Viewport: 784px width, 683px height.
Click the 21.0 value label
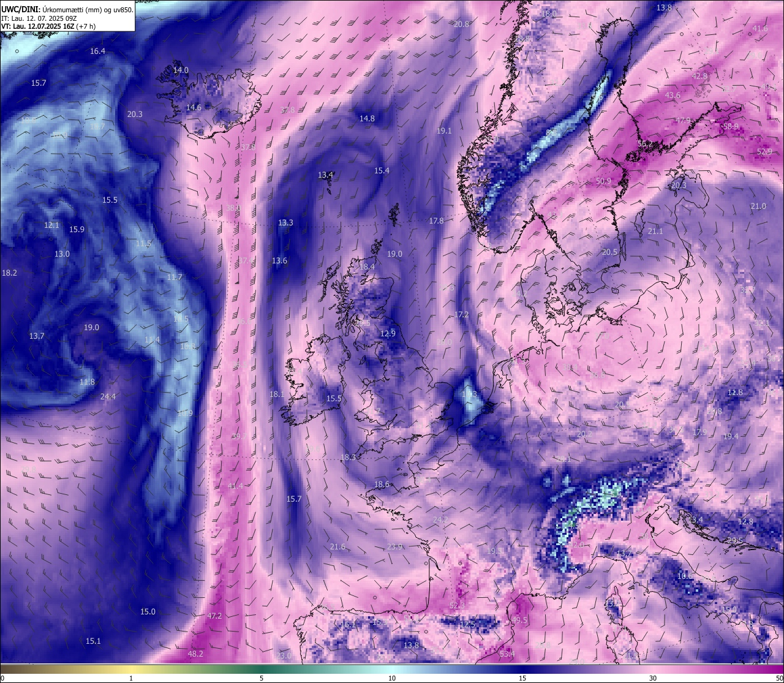[x=758, y=206]
